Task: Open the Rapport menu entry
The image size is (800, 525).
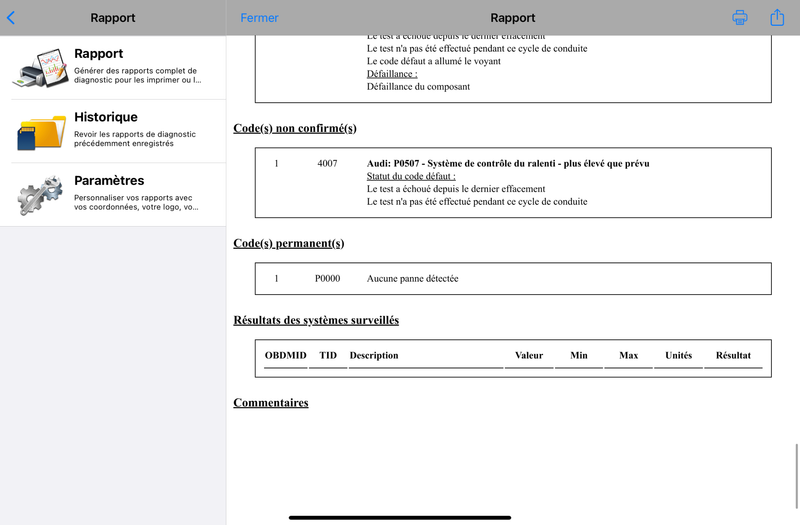Action: (x=113, y=68)
